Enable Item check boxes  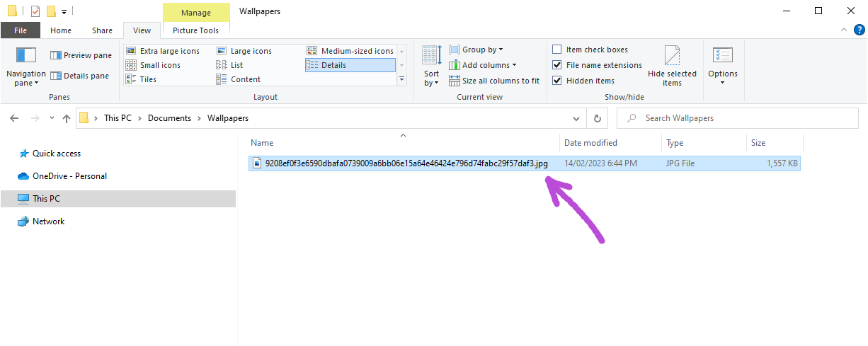click(x=557, y=50)
